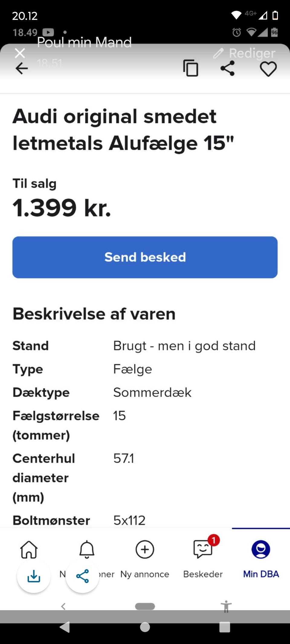Open the home tab icon
The height and width of the screenshot is (644, 290).
click(x=29, y=549)
